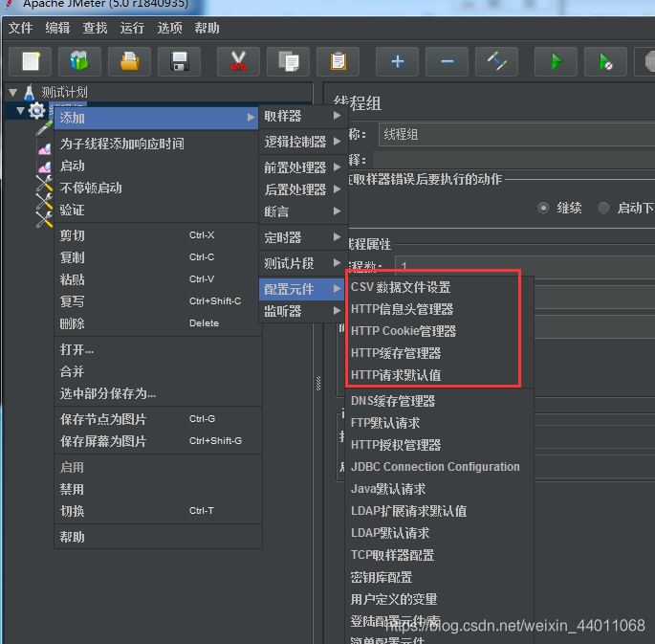Open the 监听器 submenu
The width and height of the screenshot is (655, 644).
click(x=302, y=311)
